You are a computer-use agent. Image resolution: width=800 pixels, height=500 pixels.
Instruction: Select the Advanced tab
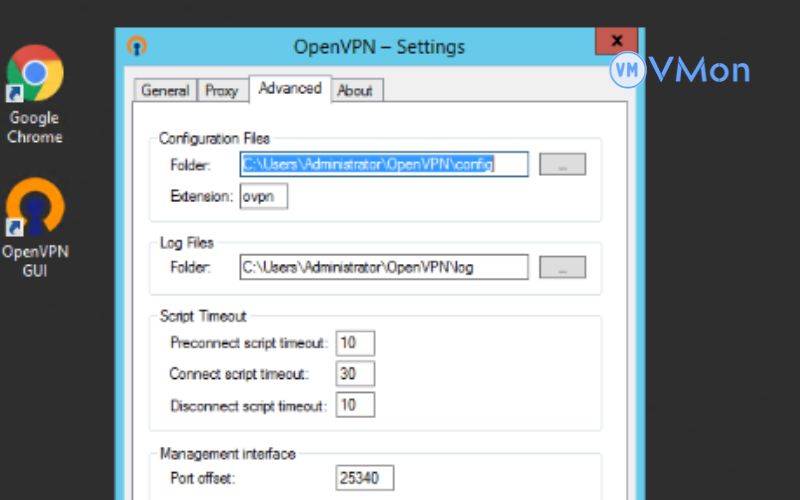pos(289,88)
